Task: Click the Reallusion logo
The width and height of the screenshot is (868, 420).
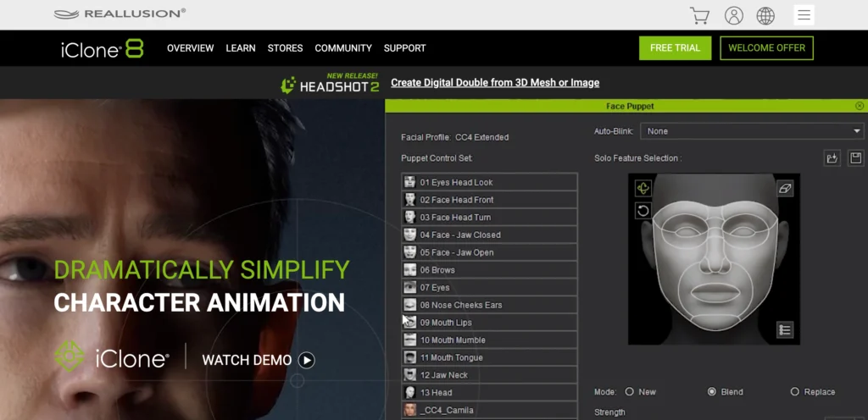Action: (120, 14)
